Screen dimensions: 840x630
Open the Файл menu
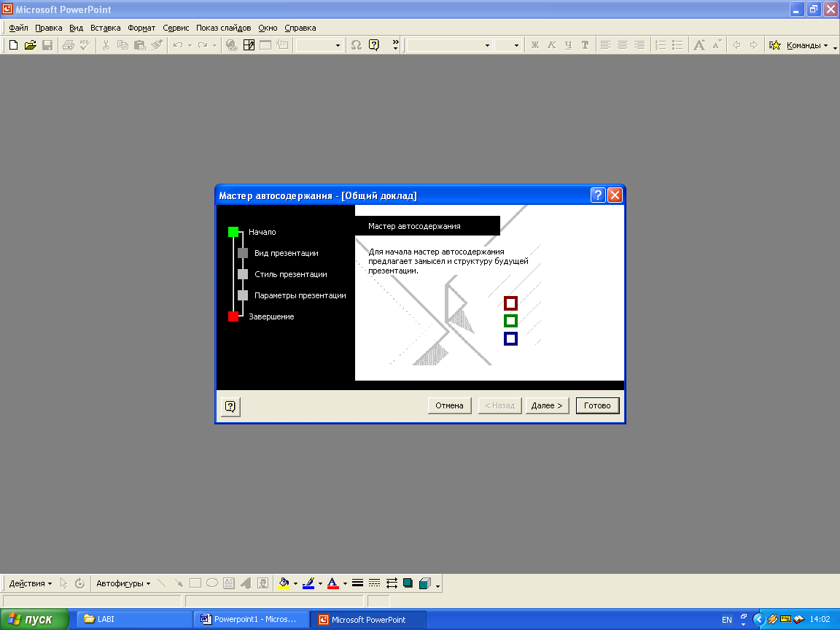18,28
